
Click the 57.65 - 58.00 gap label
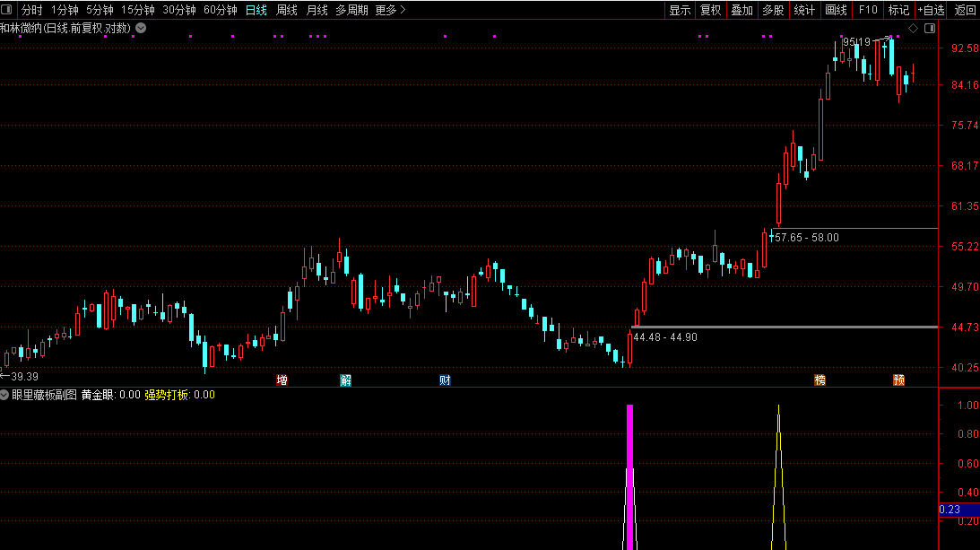[807, 238]
